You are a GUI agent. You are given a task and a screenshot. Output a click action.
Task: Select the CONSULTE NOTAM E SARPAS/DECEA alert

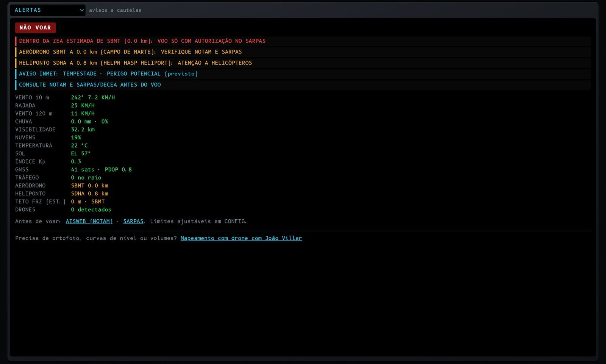coord(303,85)
